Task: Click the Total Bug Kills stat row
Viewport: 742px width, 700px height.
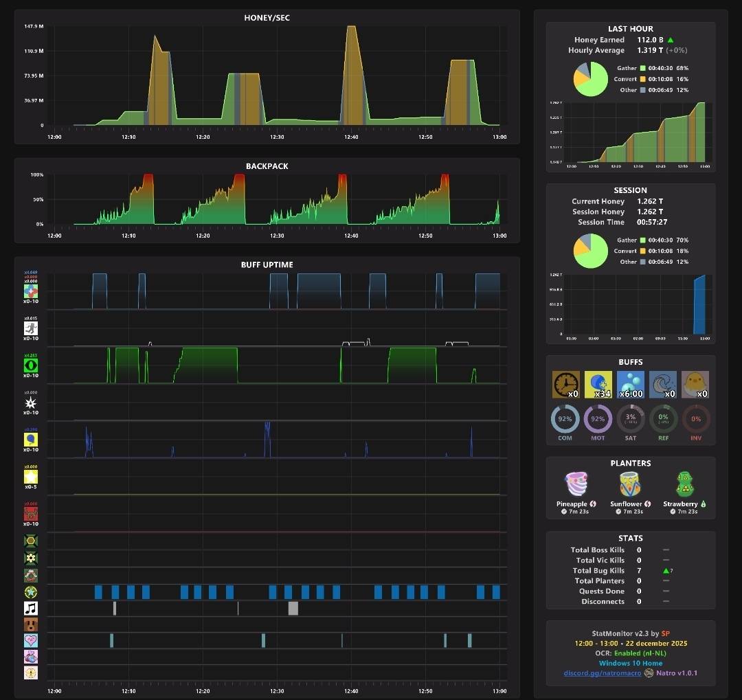Action: click(622, 571)
